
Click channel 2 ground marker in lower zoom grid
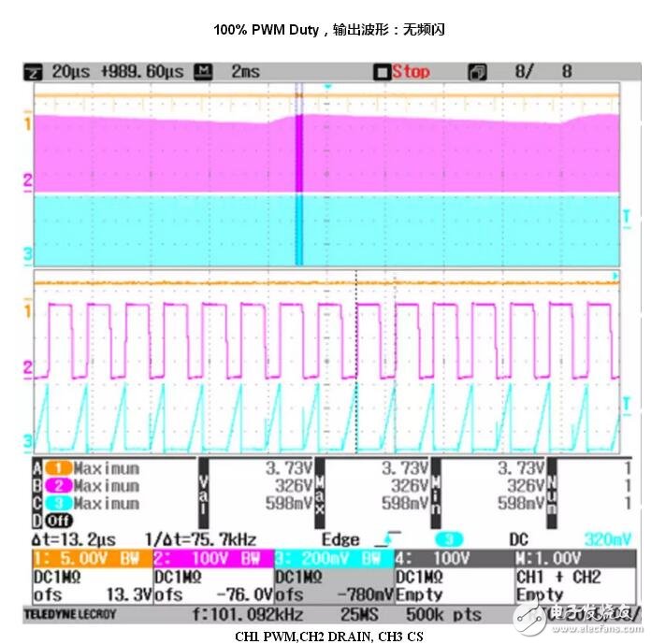tap(27, 369)
